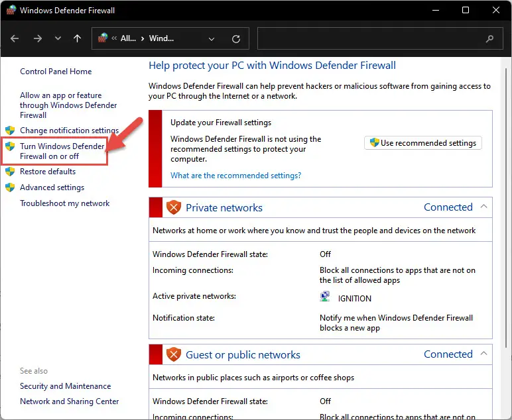Go up one level arrow

(x=77, y=38)
